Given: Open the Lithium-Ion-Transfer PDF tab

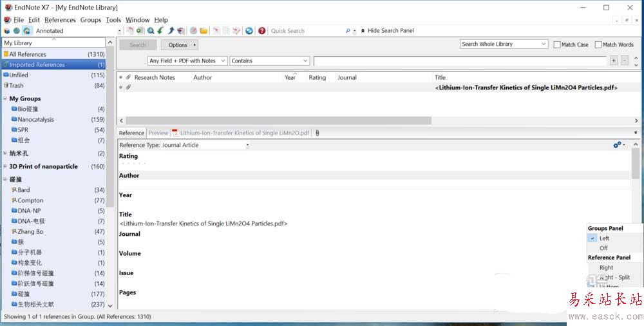Looking at the screenshot, I should point(241,133).
